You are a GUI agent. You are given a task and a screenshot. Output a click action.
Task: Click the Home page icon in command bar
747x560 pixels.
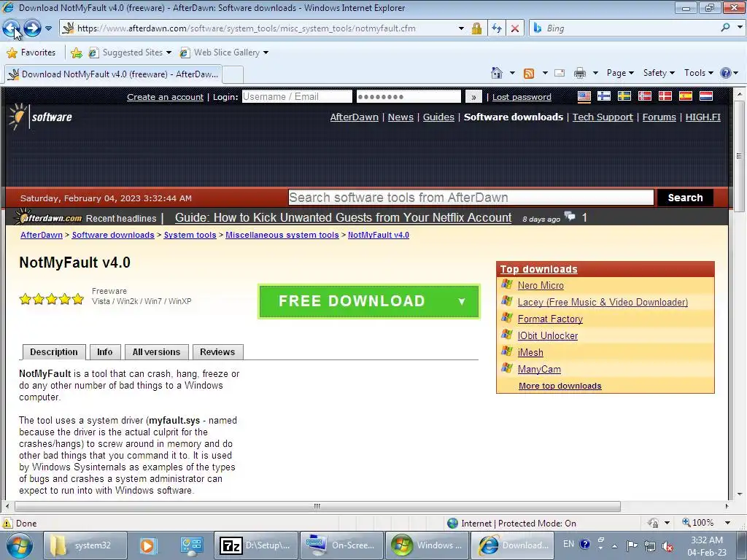pyautogui.click(x=496, y=73)
